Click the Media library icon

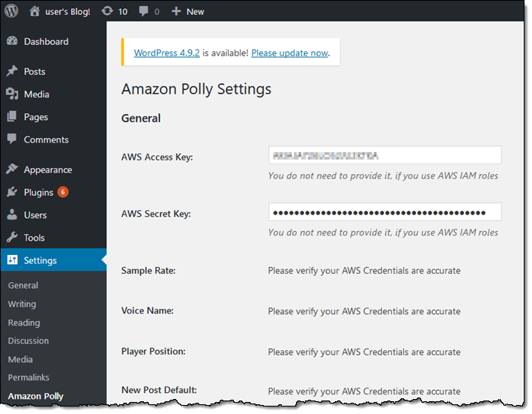click(x=12, y=94)
